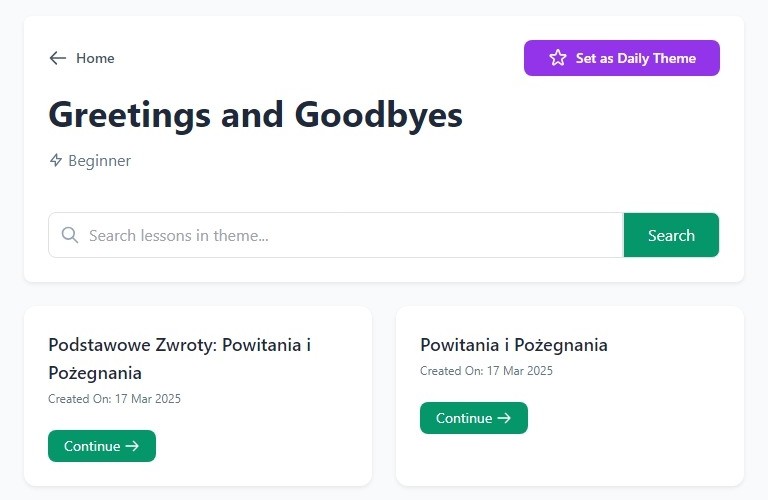The height and width of the screenshot is (500, 768).
Task: Click the lightning bolt icon beside Beginner
Action: [56, 160]
